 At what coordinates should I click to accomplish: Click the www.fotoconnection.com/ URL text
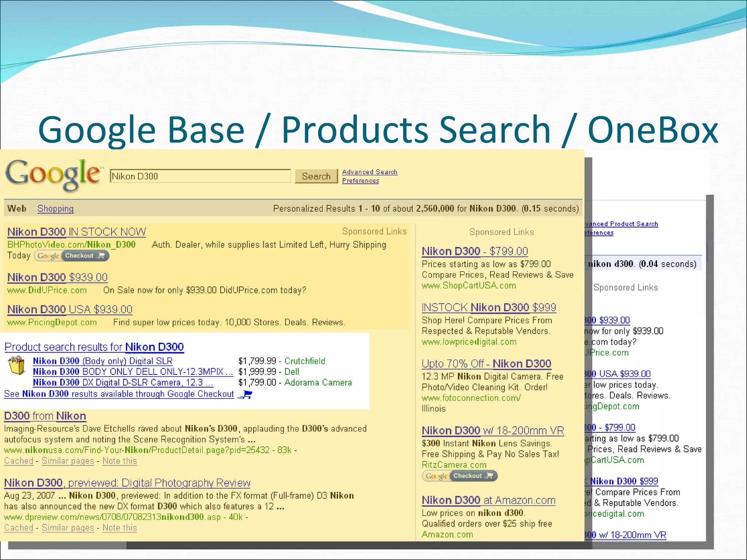tap(471, 398)
